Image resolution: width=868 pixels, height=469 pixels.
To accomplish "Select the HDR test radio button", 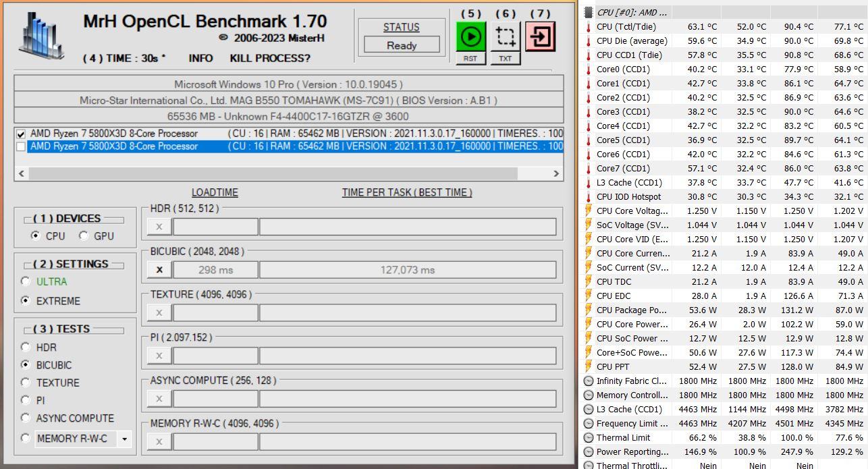I will pyautogui.click(x=26, y=348).
